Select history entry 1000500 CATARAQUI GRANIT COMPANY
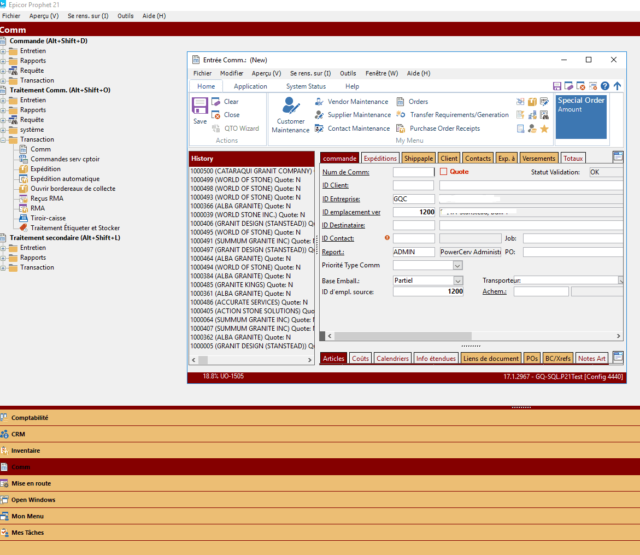 point(251,171)
